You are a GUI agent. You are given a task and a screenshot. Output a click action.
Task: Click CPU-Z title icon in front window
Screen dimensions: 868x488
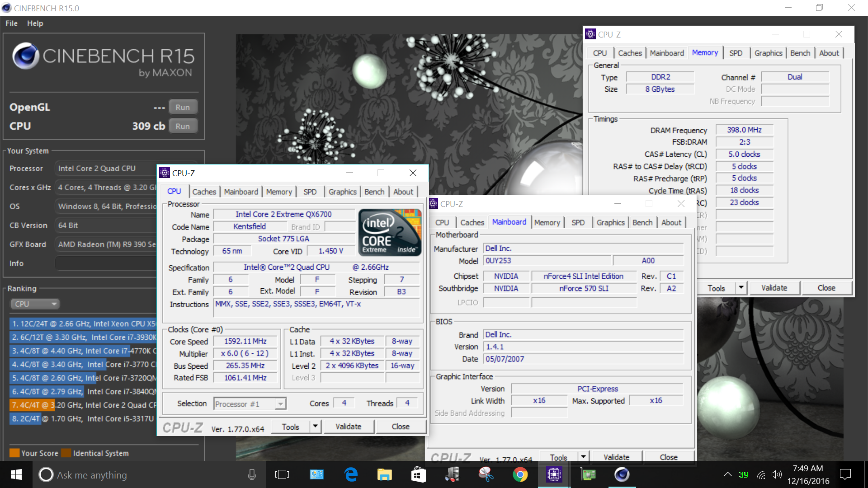click(165, 173)
